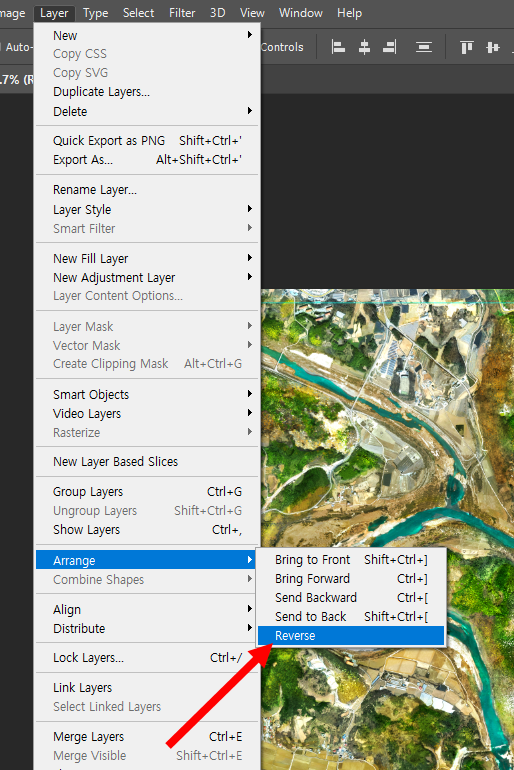The height and width of the screenshot is (770, 514).
Task: Expand the Distribute submenu
Action: pyautogui.click(x=147, y=629)
